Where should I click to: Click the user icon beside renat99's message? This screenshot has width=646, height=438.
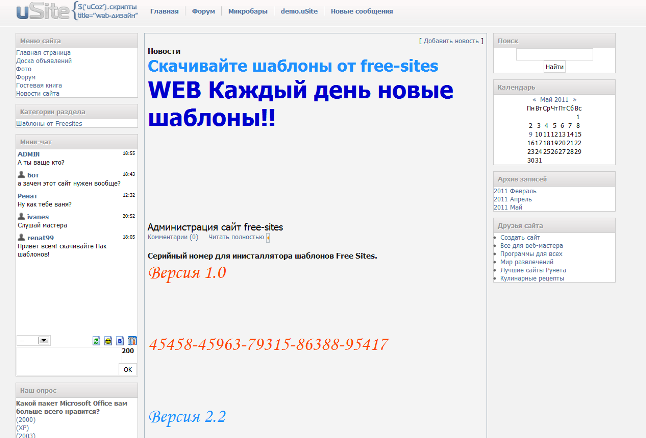pyautogui.click(x=21, y=237)
